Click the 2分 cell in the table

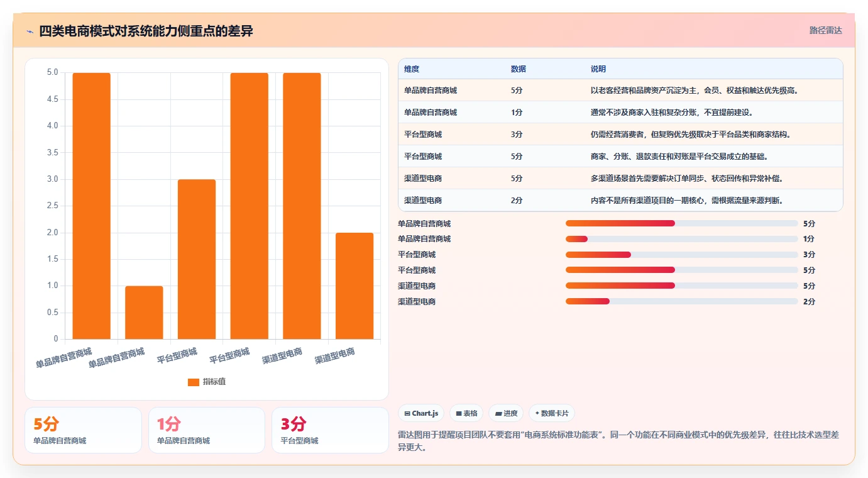pos(517,201)
